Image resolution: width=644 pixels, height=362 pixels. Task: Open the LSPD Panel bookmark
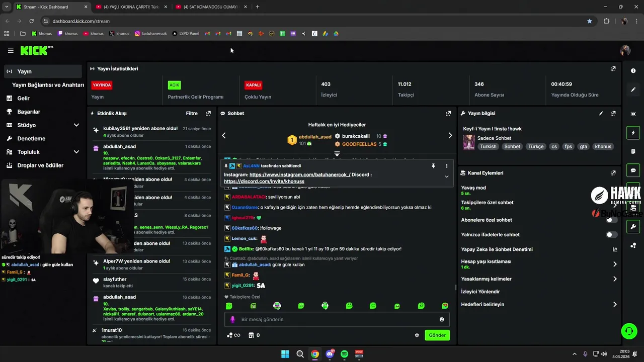point(186,34)
